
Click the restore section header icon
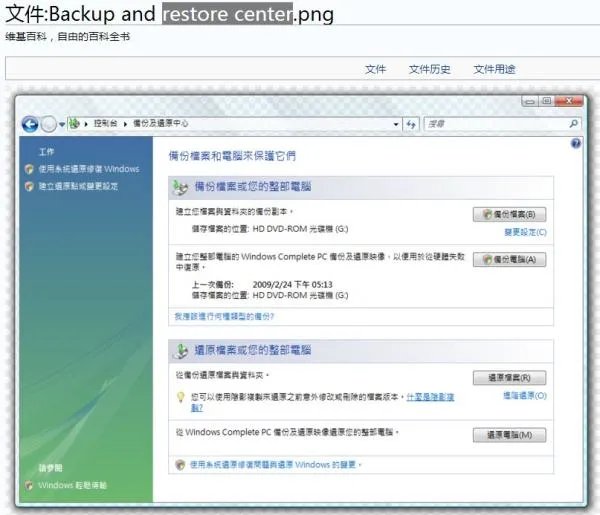pyautogui.click(x=180, y=351)
